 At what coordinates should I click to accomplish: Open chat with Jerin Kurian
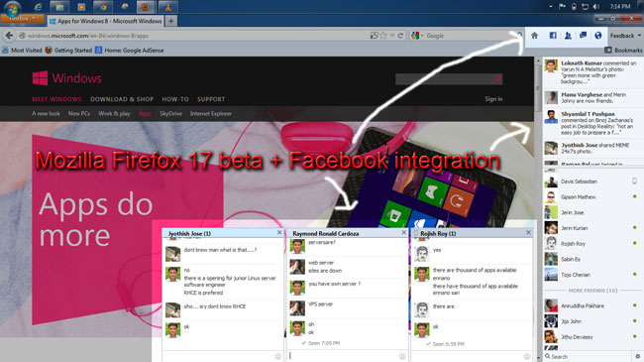(591, 228)
